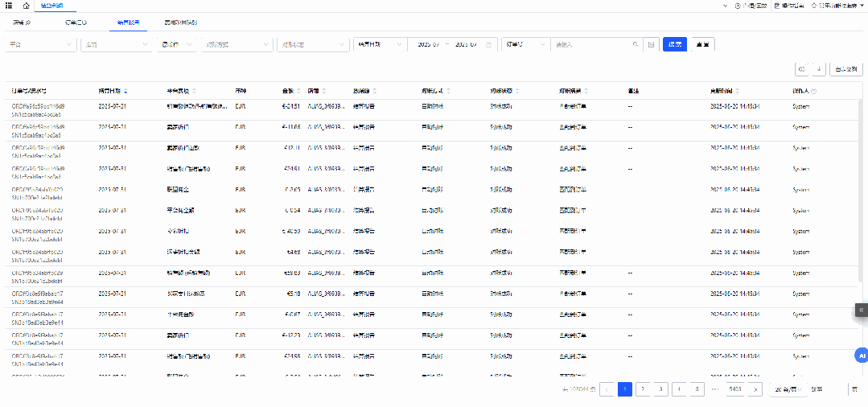Open the operation guide icon in top bar
Image resolution: width=868 pixels, height=407 pixels.
(777, 6)
